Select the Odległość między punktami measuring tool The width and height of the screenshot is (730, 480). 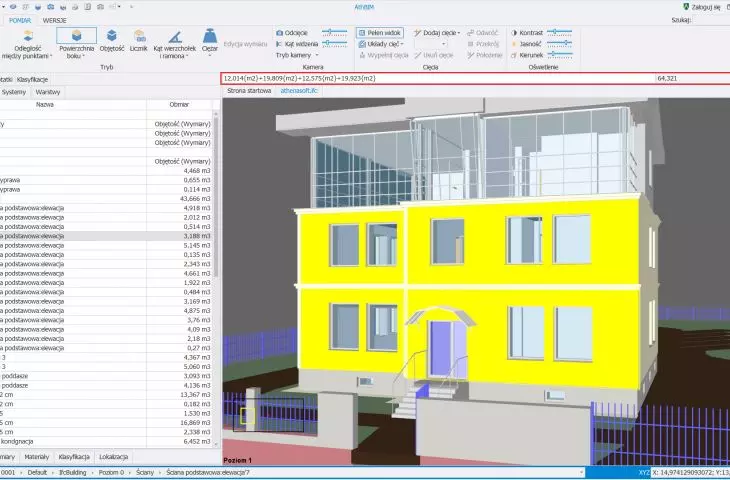27,44
